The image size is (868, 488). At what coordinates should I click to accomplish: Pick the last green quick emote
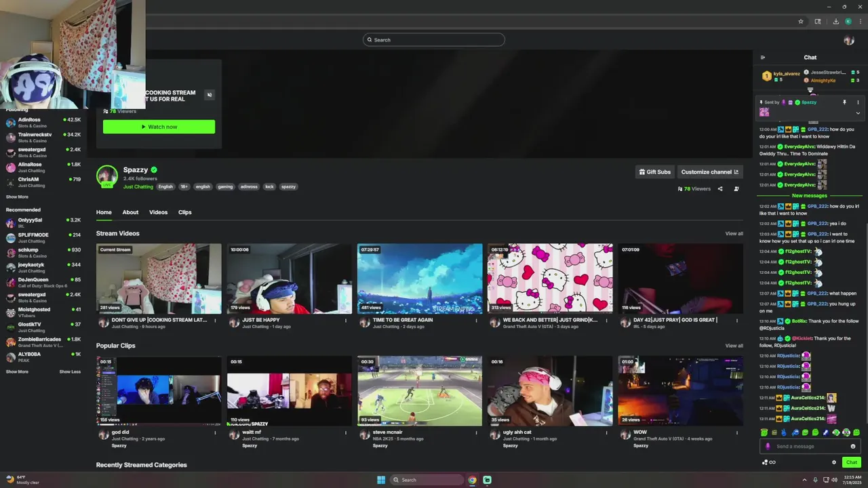coord(856,432)
